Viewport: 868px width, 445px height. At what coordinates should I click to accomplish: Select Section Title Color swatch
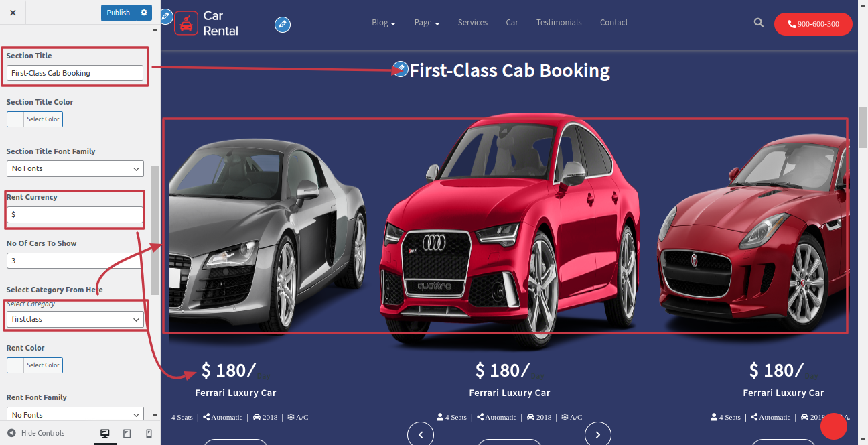(x=35, y=119)
